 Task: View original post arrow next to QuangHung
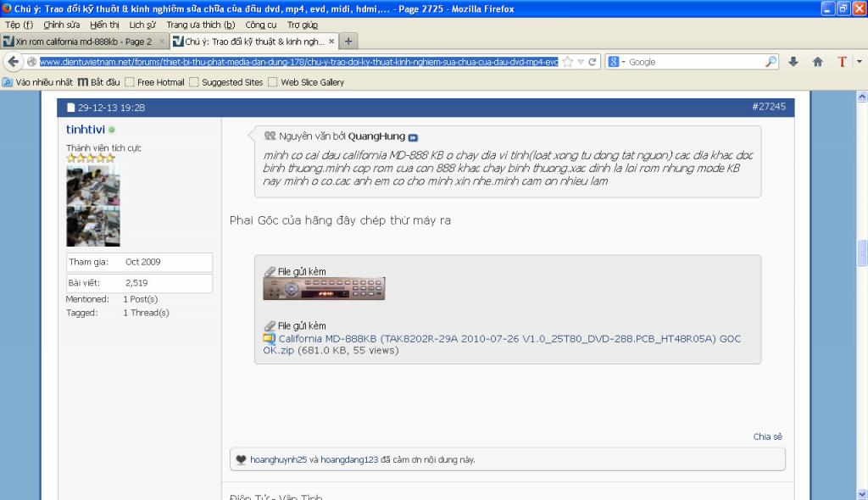pyautogui.click(x=413, y=137)
